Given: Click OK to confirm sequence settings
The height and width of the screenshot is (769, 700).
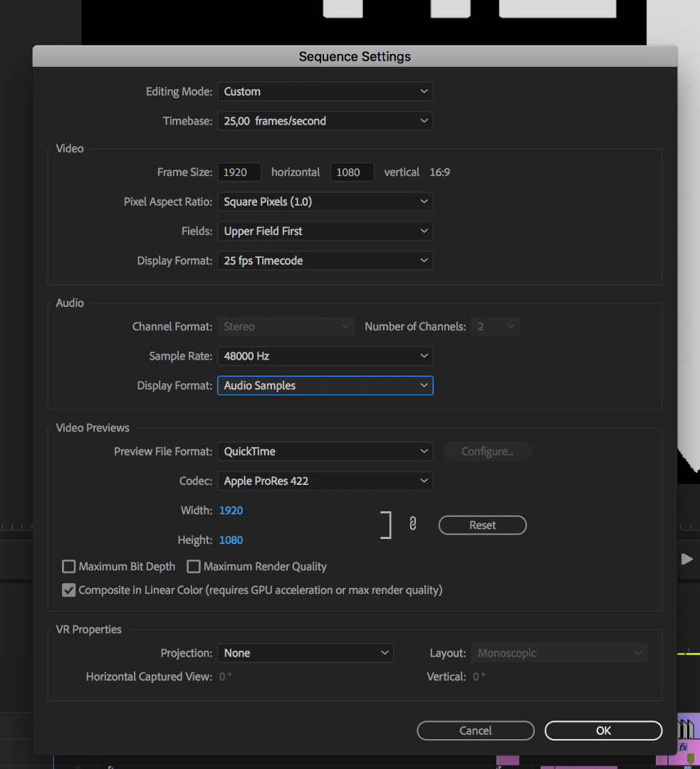Looking at the screenshot, I should click(x=603, y=731).
